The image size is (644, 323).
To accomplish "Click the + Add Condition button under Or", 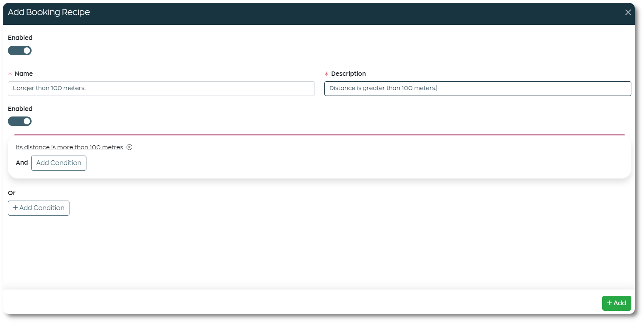I will [x=39, y=208].
